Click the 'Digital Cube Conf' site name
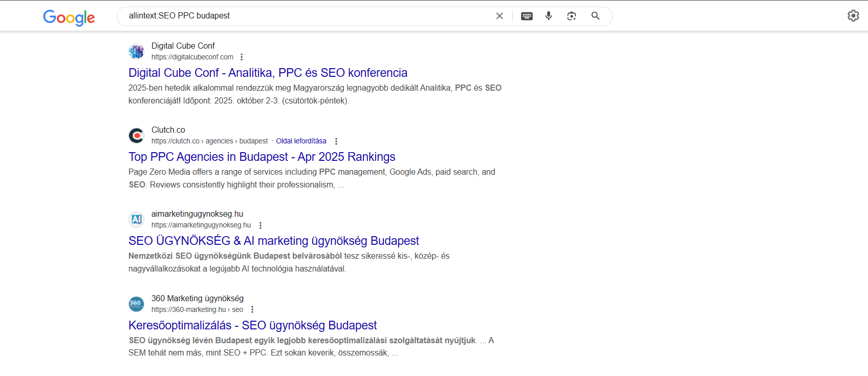 [183, 46]
